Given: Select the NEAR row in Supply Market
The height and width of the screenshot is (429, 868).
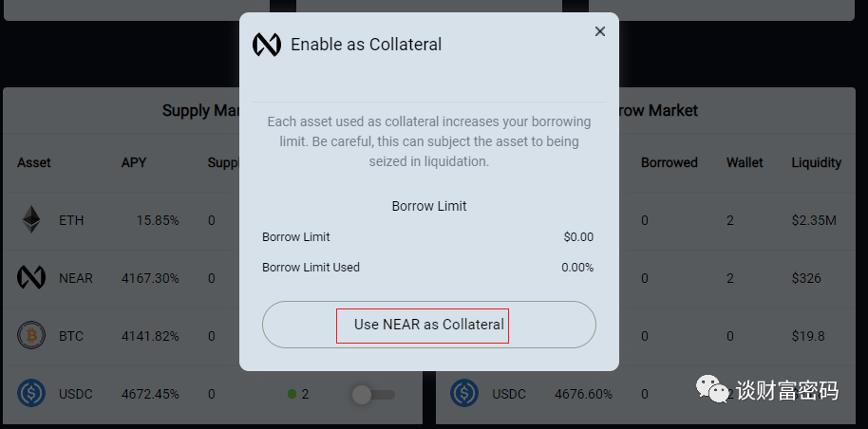Looking at the screenshot, I should (213, 278).
